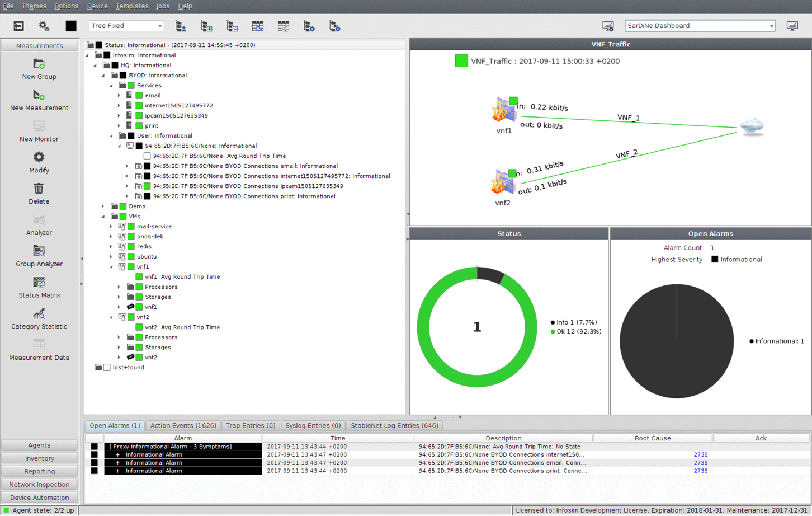
Task: Click the lost+found status checkbox
Action: point(107,368)
